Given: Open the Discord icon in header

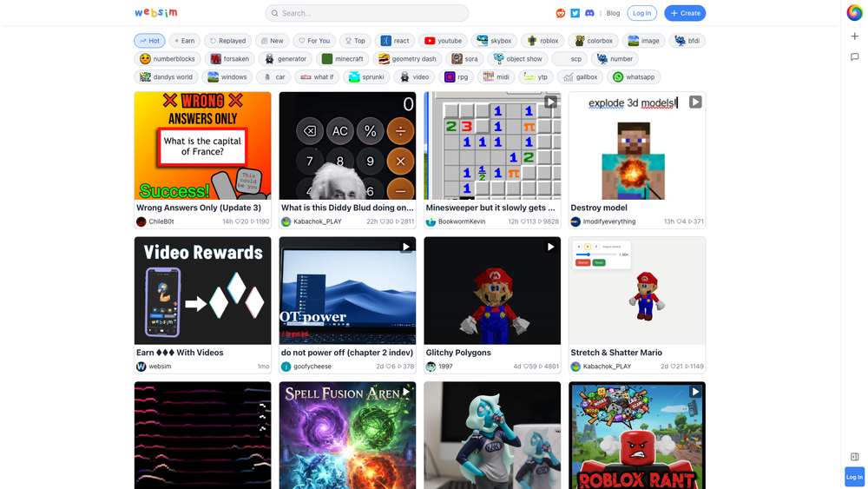Looking at the screenshot, I should point(589,13).
